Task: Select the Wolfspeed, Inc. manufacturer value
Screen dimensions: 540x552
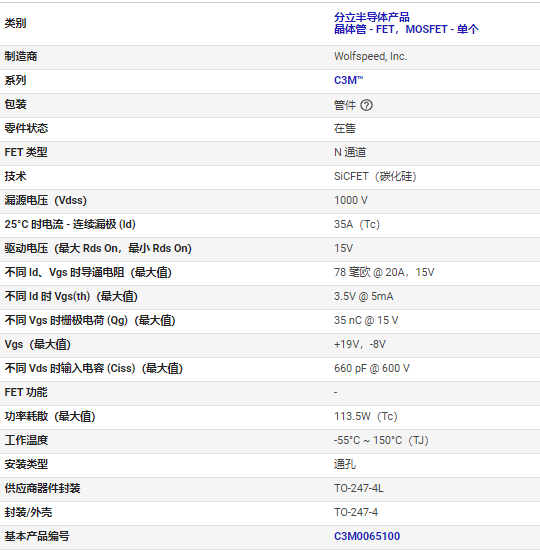Action: tap(370, 56)
